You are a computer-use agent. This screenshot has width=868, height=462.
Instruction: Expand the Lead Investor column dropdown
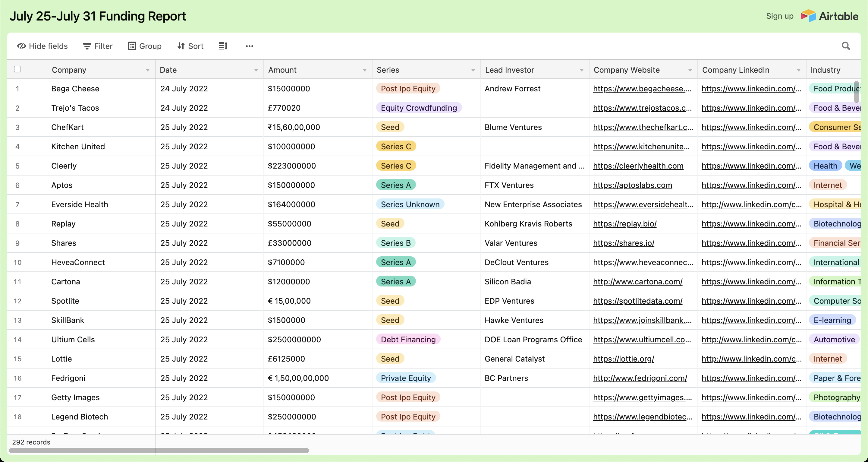coord(582,70)
